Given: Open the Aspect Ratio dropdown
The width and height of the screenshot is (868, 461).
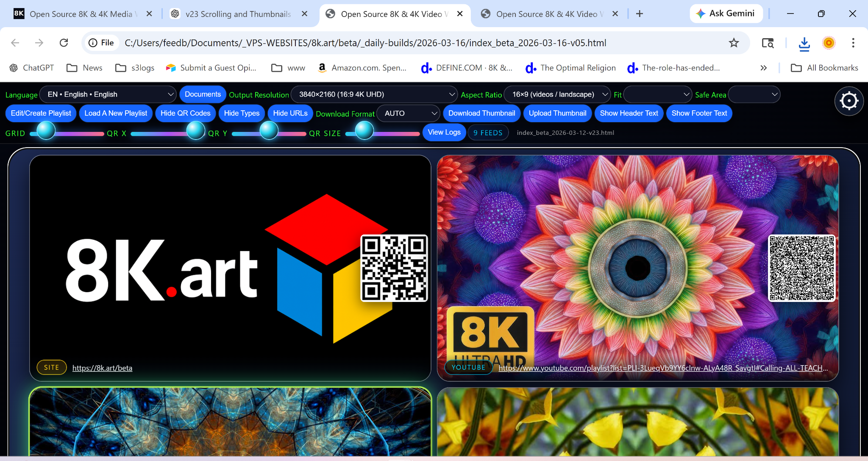Looking at the screenshot, I should click(557, 95).
